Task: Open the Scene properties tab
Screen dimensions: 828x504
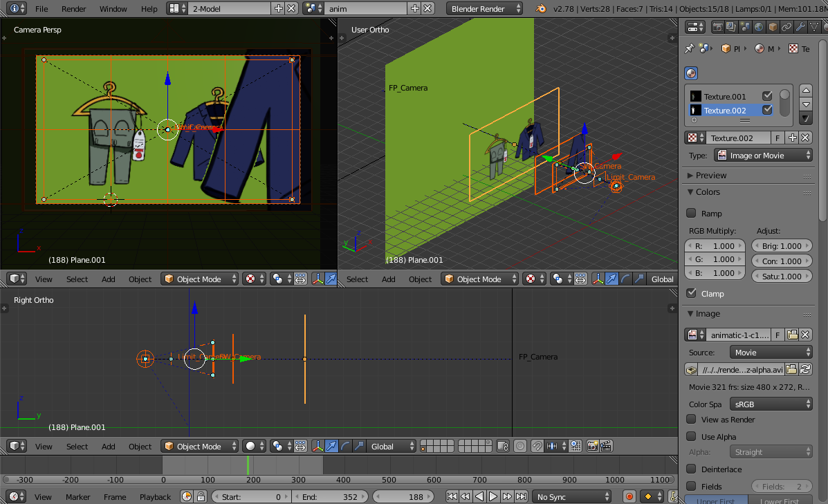Action: click(x=745, y=27)
